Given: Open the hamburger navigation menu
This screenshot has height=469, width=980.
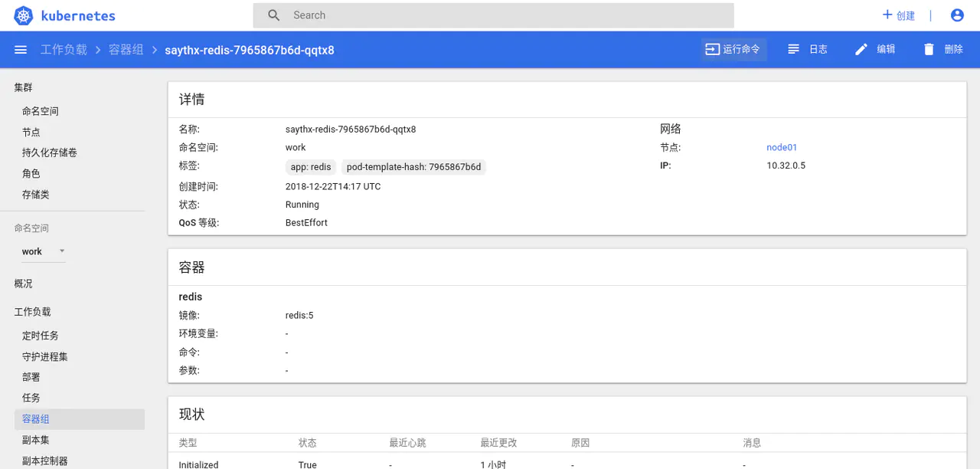Looking at the screenshot, I should pyautogui.click(x=21, y=50).
